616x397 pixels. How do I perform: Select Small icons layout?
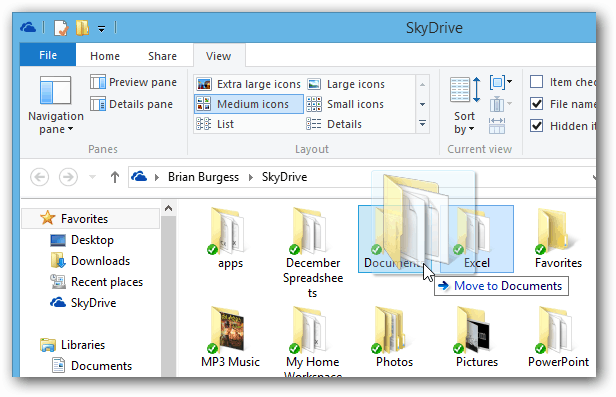click(345, 104)
